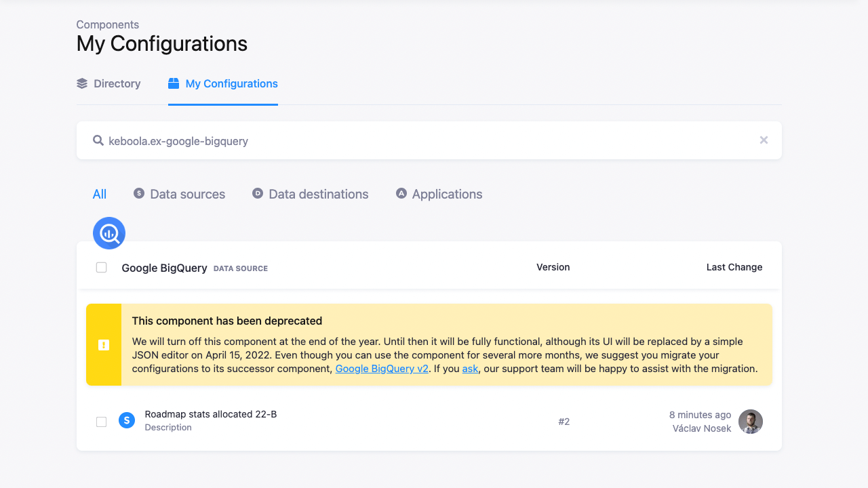This screenshot has width=868, height=488.
Task: Click Václav Nosek's avatar thumbnail
Action: point(750,421)
